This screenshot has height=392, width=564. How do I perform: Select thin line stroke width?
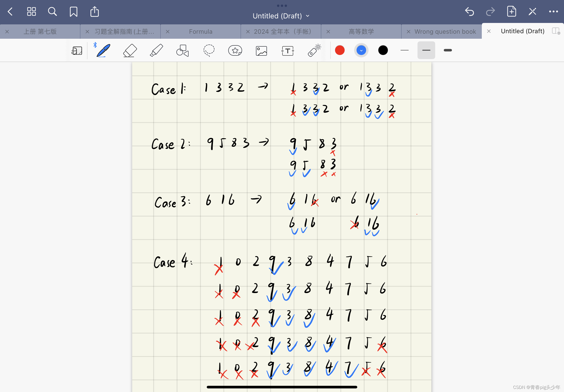(405, 50)
